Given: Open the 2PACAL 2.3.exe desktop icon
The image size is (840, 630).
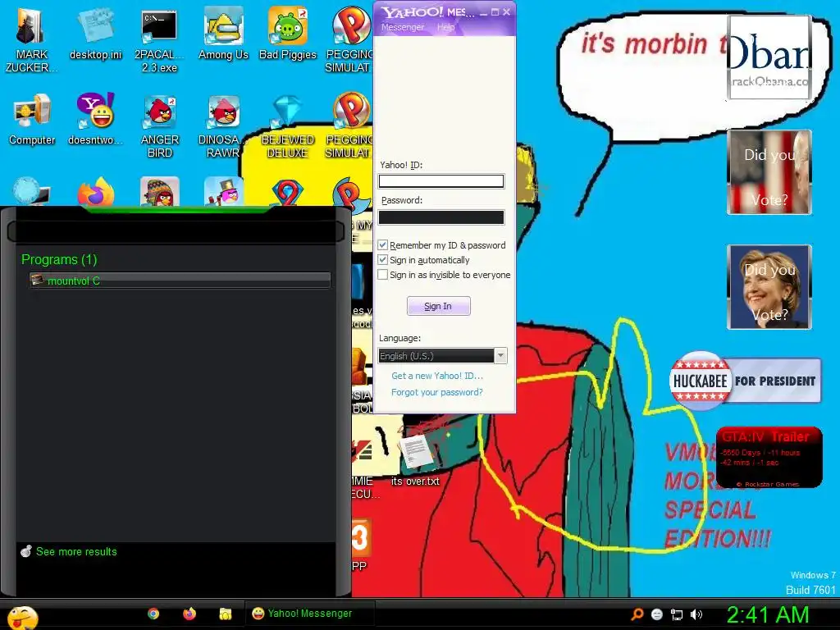Looking at the screenshot, I should (x=159, y=39).
